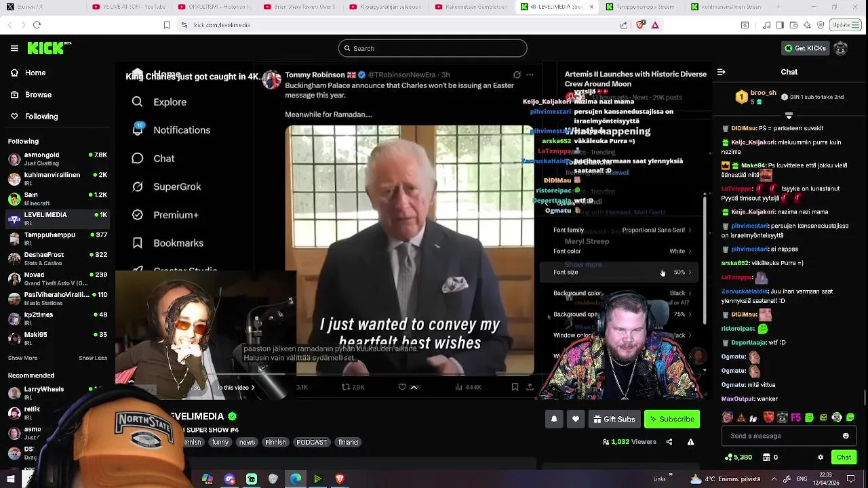The image size is (868, 488).
Task: Click the news stream tag
Action: click(247, 442)
